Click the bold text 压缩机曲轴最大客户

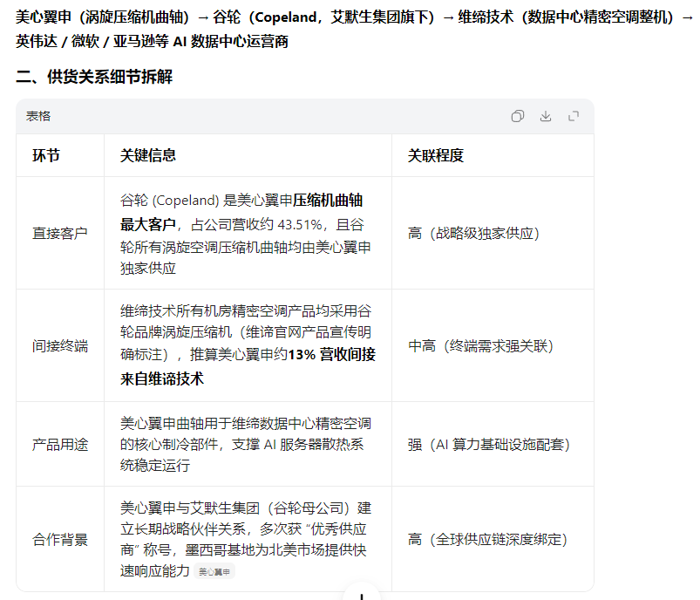pyautogui.click(x=241, y=212)
